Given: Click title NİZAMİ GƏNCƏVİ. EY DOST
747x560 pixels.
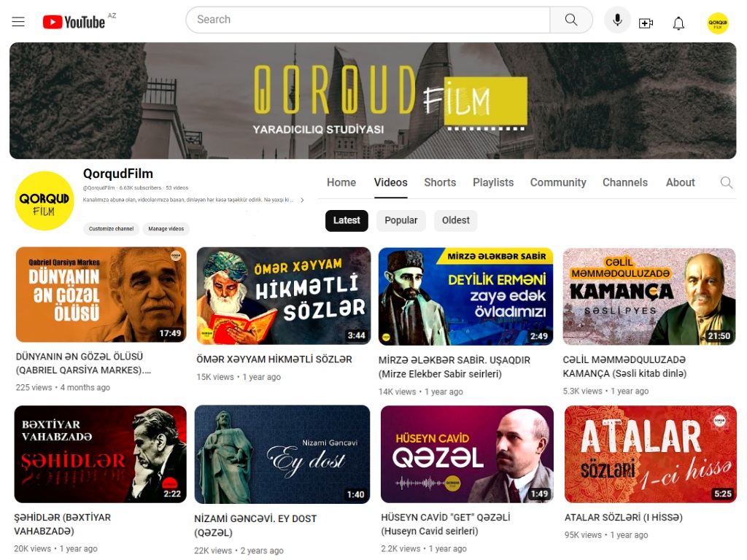Looking at the screenshot, I should (255, 525).
